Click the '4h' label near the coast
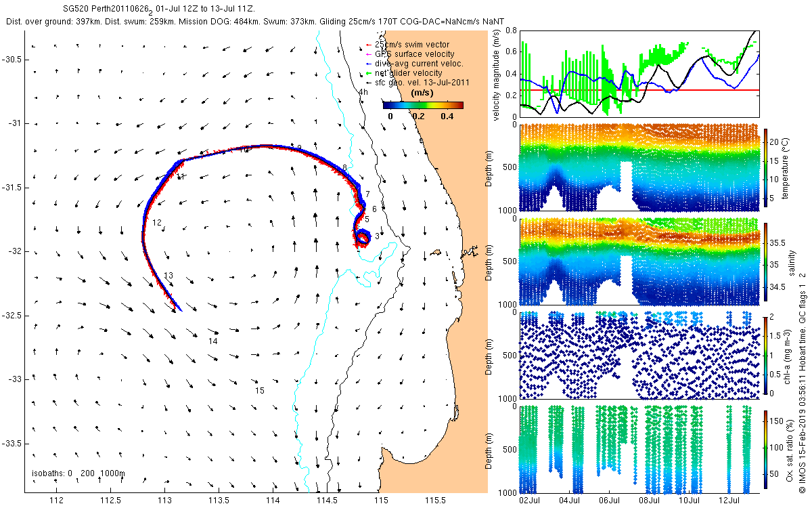This screenshot has width=812, height=508. pyautogui.click(x=363, y=91)
